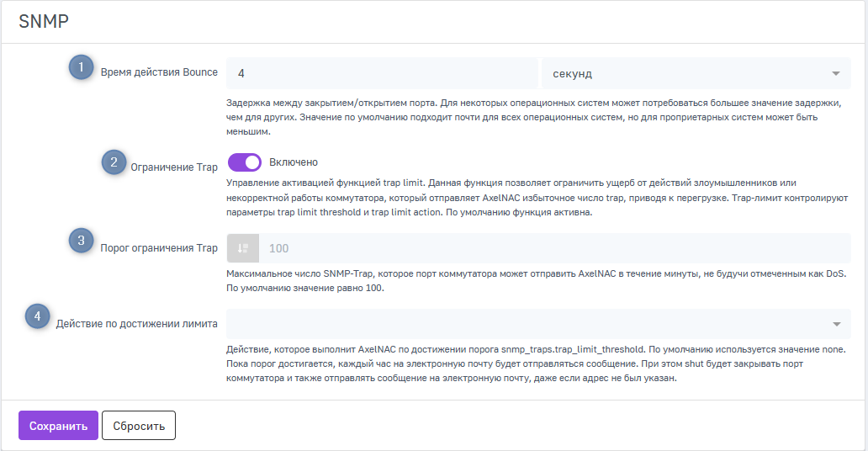This screenshot has width=868, height=451.
Task: Open the секунд time unit dropdown
Action: [695, 73]
